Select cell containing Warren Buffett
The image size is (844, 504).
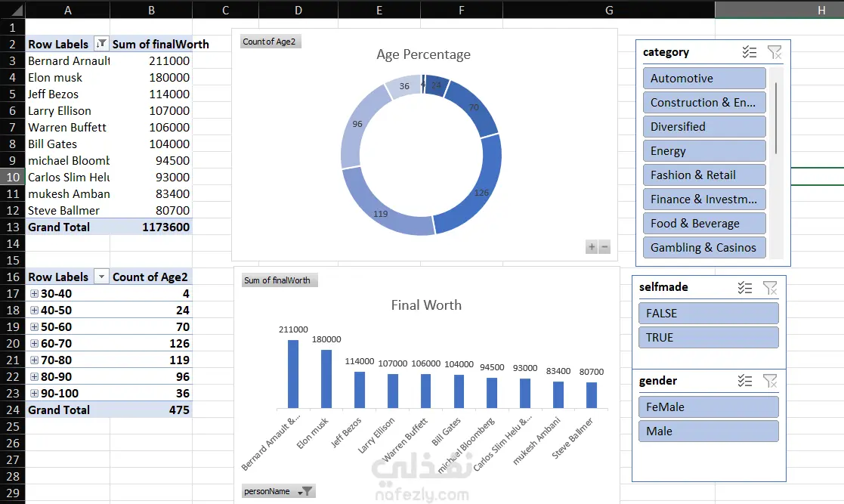[68, 128]
